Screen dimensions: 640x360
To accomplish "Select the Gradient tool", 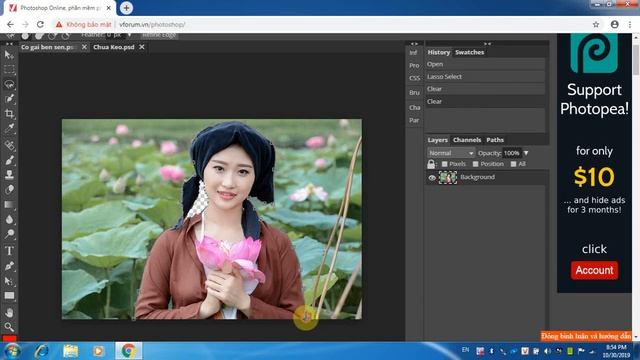I will click(x=9, y=204).
